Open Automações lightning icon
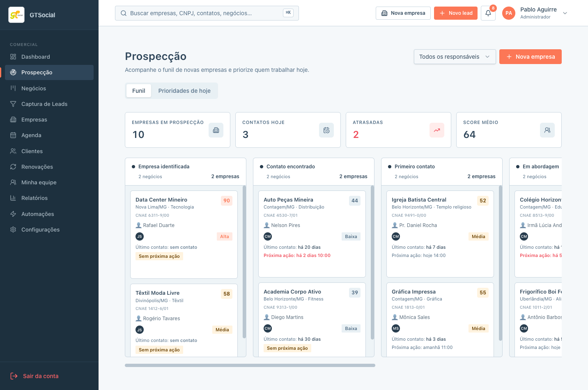 (13, 214)
